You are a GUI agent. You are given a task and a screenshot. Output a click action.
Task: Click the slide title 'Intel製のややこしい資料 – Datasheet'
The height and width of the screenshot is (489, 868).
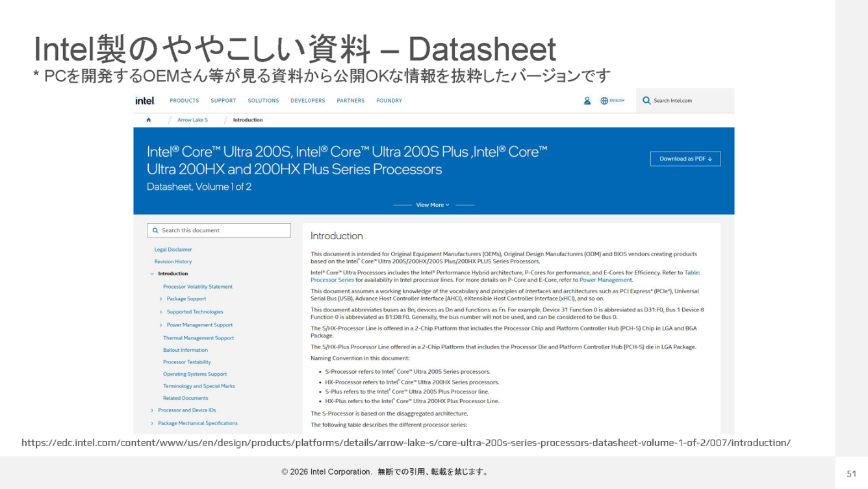click(x=295, y=49)
